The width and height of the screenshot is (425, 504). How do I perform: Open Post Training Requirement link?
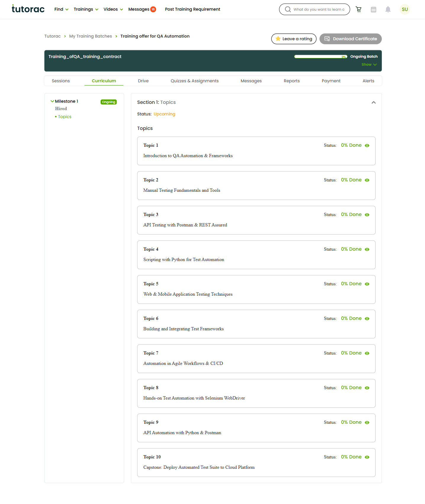coord(192,9)
